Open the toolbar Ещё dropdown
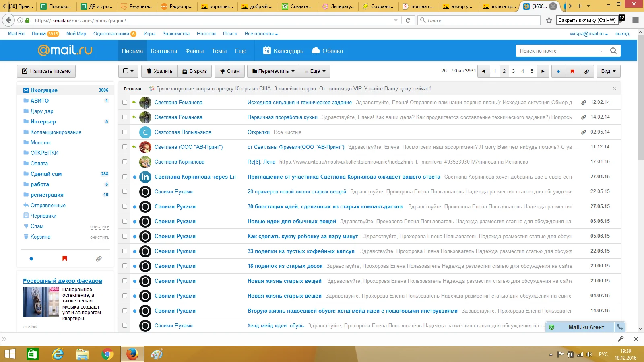The width and height of the screenshot is (644, 362). click(315, 71)
